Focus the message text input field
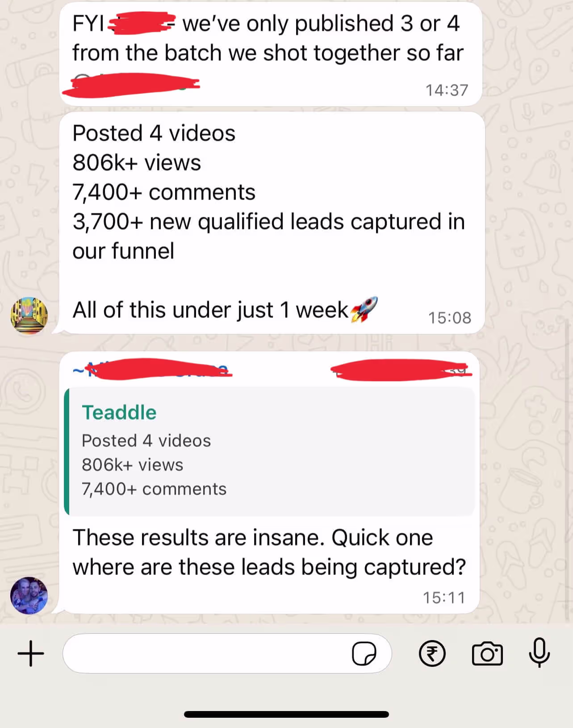Viewport: 573px width, 728px height. 227,653
